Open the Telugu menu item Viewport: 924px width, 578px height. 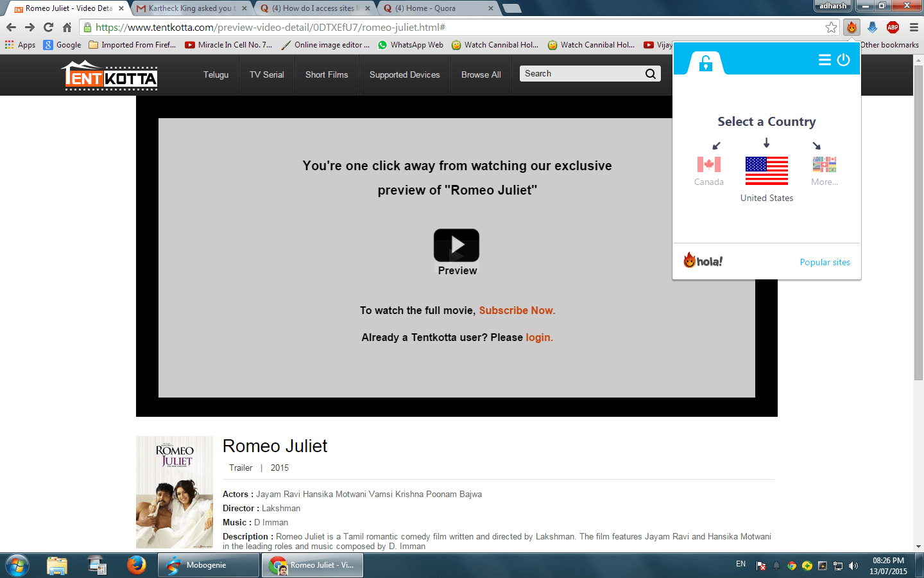(216, 74)
